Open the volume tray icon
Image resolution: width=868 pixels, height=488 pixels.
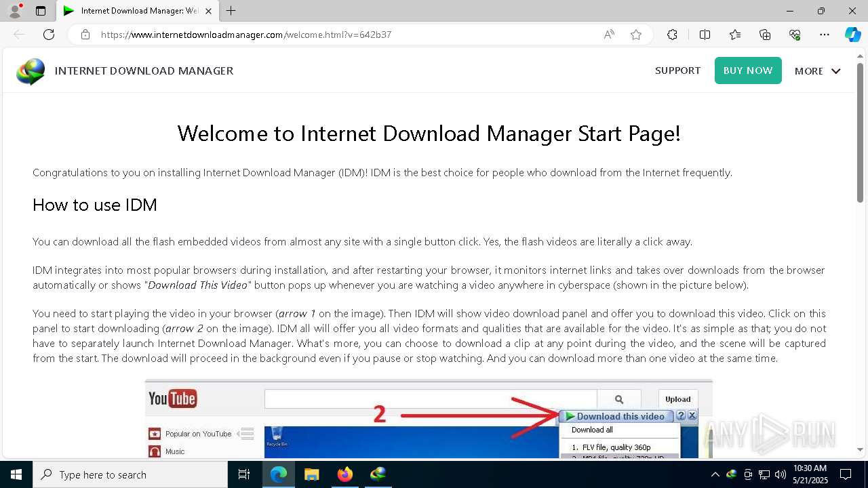click(x=781, y=474)
